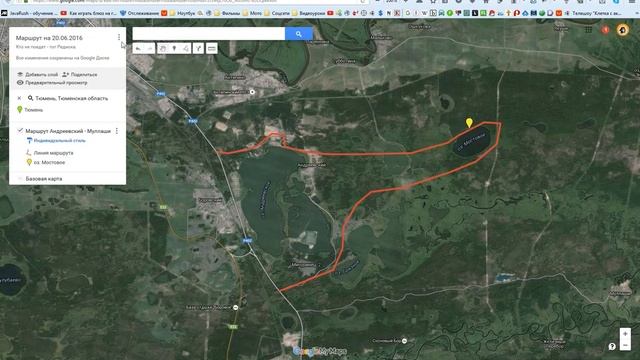Select the green Тюмень marker item
Screen dimensions: 640x360
(29, 110)
